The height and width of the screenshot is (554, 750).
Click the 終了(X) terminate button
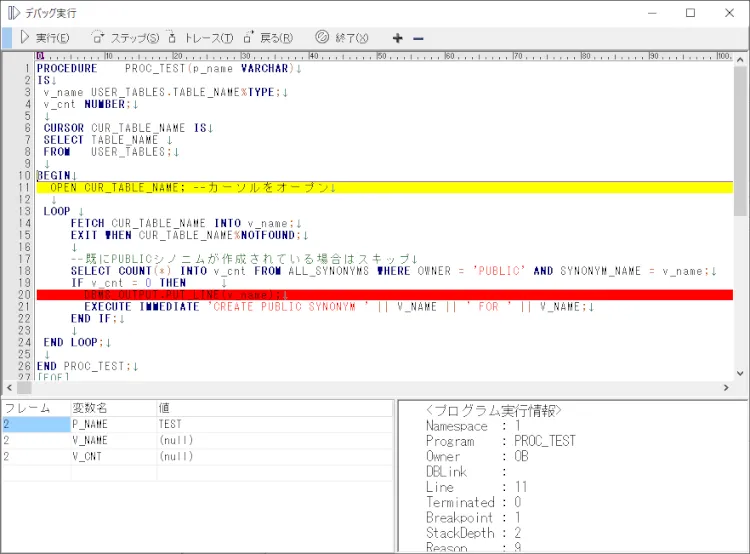[x=342, y=38]
